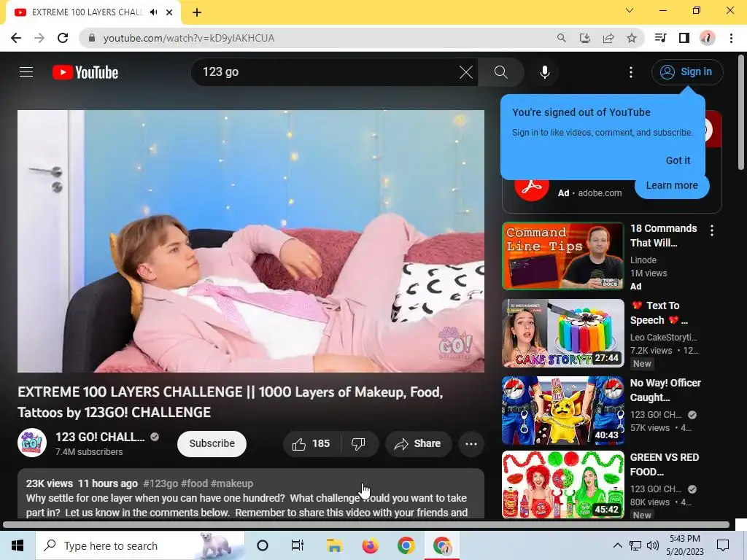
Task: Launch Firefox from the taskbar
Action: pyautogui.click(x=370, y=545)
